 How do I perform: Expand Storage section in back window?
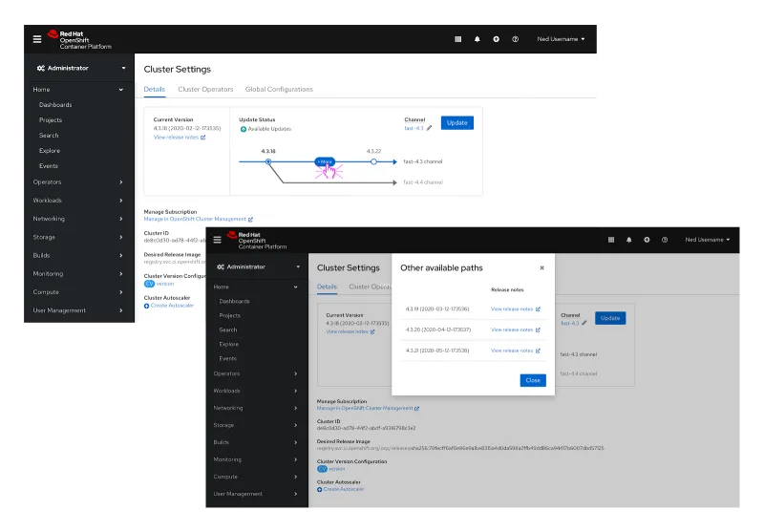pos(78,237)
